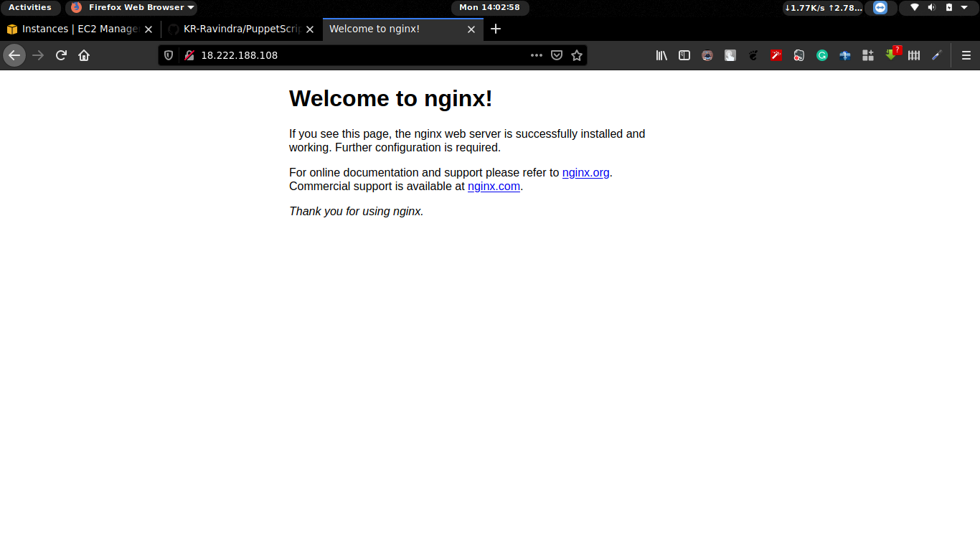Open the Grammarly extension
The width and height of the screenshot is (980, 551).
[x=822, y=55]
